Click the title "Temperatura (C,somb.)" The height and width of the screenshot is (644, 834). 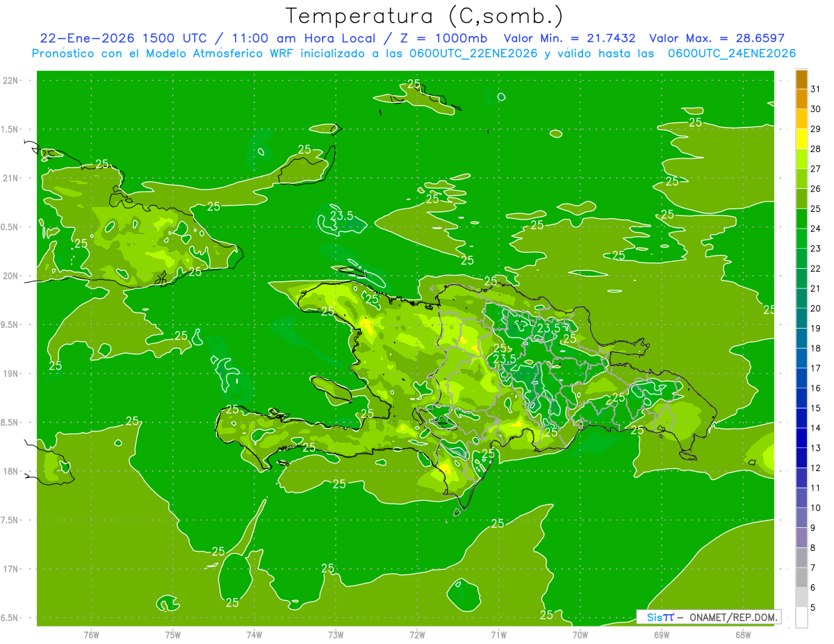coord(425,17)
